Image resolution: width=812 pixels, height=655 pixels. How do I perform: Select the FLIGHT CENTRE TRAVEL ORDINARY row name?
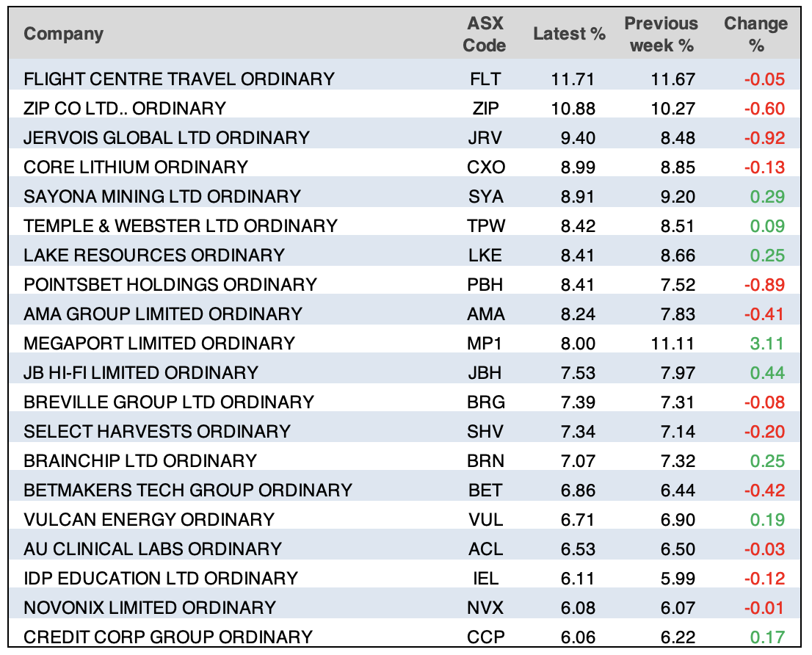click(178, 79)
